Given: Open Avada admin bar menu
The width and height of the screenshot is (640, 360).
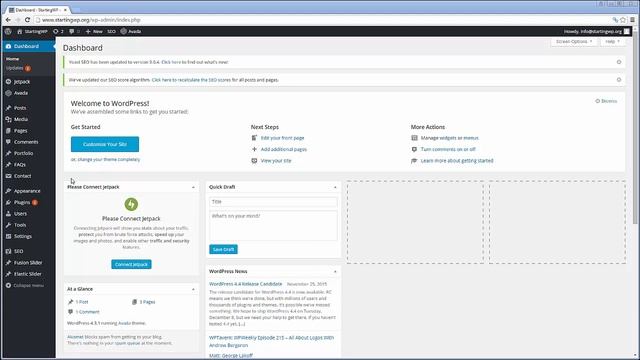Looking at the screenshot, I should (x=131, y=31).
